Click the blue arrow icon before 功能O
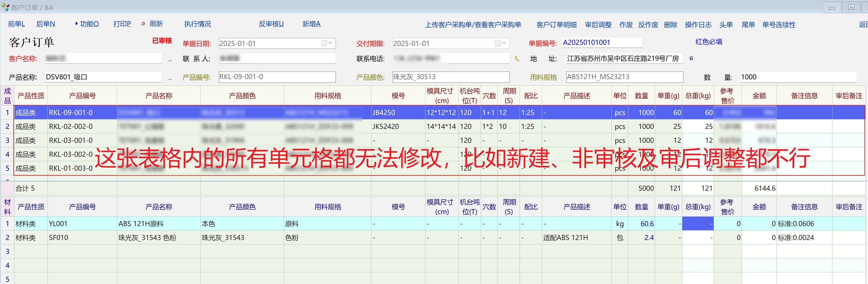 click(76, 24)
